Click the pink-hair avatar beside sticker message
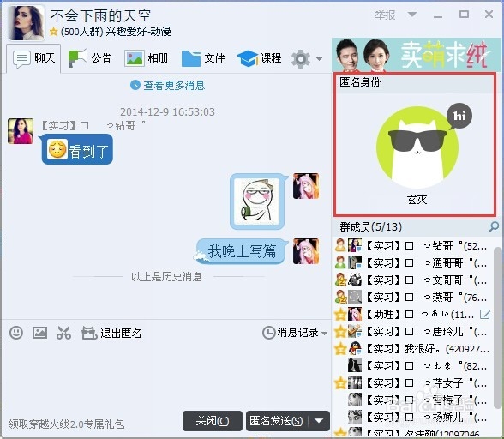Image resolution: width=504 pixels, height=439 pixels. (x=306, y=186)
